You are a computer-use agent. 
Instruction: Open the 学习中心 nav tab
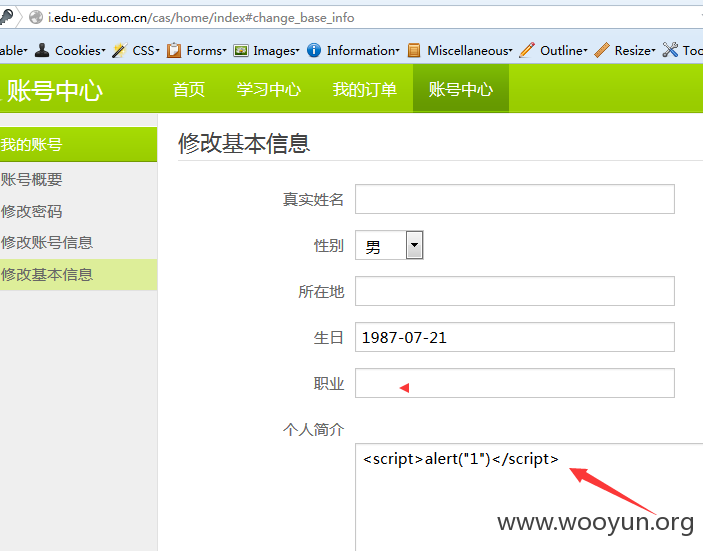click(x=269, y=89)
